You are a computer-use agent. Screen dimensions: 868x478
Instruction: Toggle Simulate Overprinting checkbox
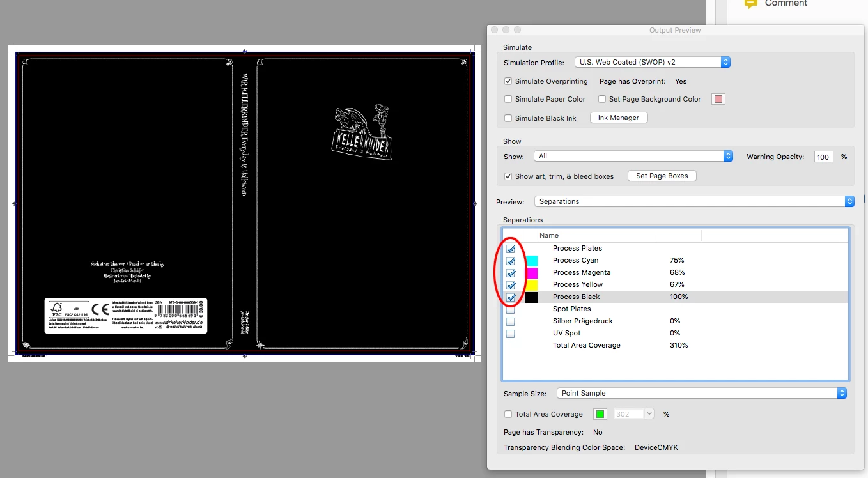[x=508, y=81]
